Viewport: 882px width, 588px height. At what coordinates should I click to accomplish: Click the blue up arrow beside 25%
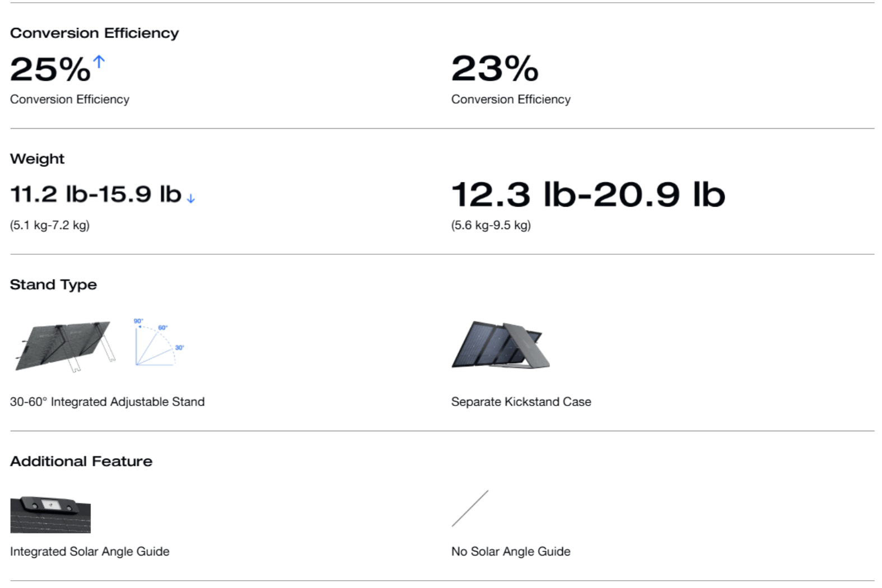pyautogui.click(x=99, y=62)
